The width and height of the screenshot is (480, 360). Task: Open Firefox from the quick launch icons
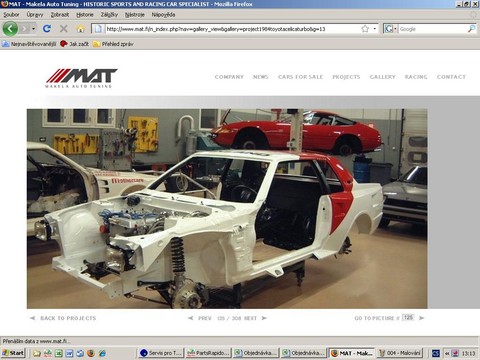(91, 353)
